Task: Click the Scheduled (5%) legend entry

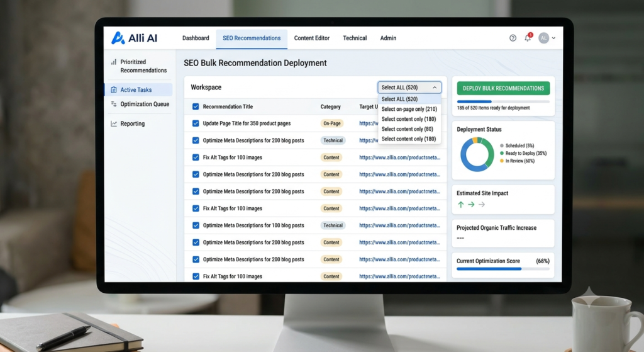Action: coord(517,145)
